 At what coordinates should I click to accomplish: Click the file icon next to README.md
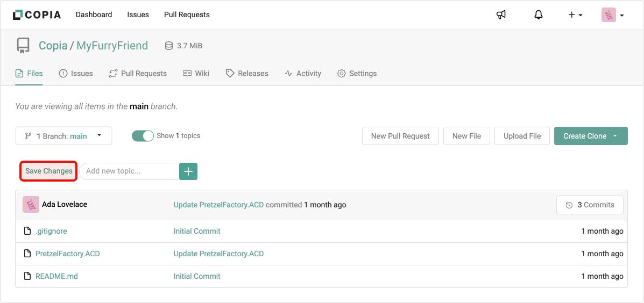coord(27,276)
